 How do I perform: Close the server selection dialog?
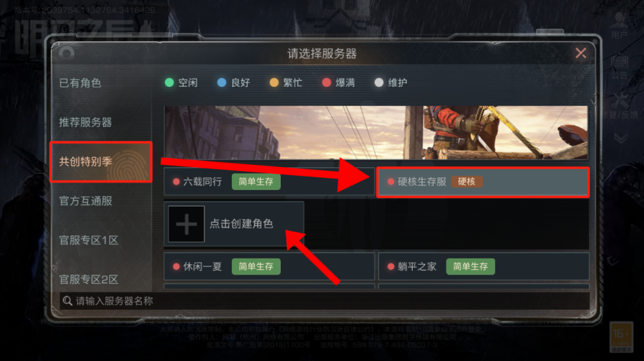pos(581,53)
